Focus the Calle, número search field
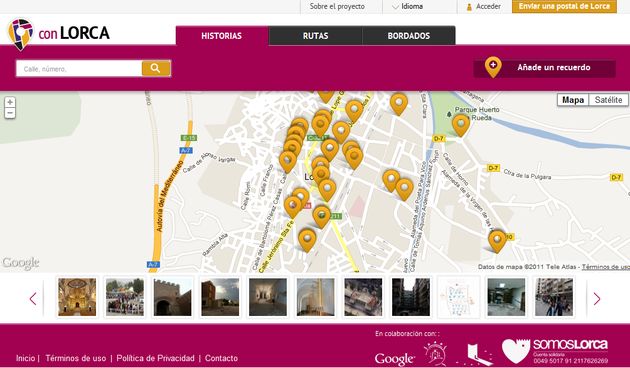The width and height of the screenshot is (630, 368). 79,69
